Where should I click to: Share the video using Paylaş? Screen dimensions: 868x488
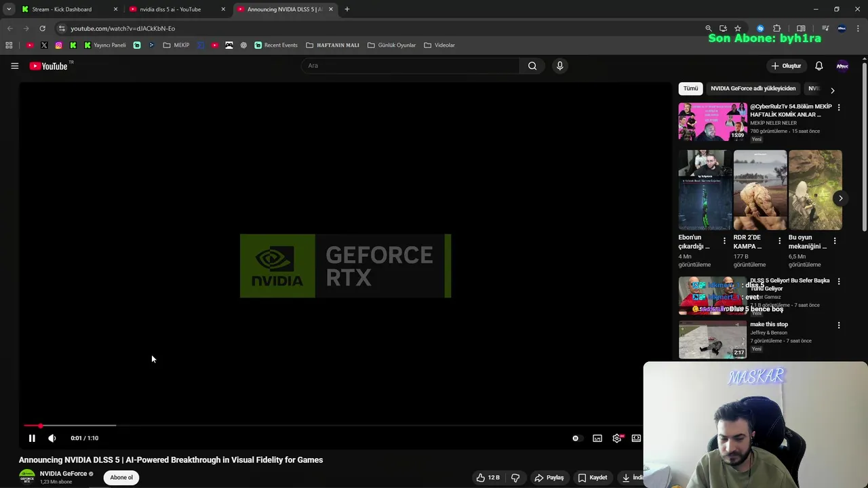549,477
